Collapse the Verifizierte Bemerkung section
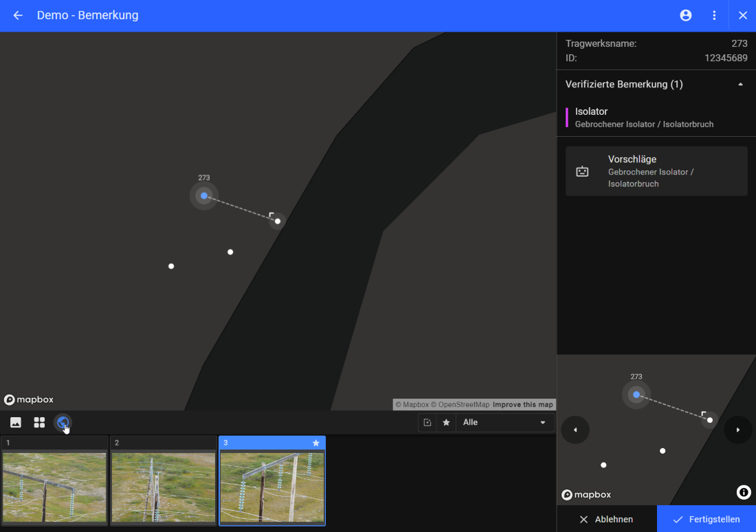This screenshot has width=756, height=532. (740, 84)
